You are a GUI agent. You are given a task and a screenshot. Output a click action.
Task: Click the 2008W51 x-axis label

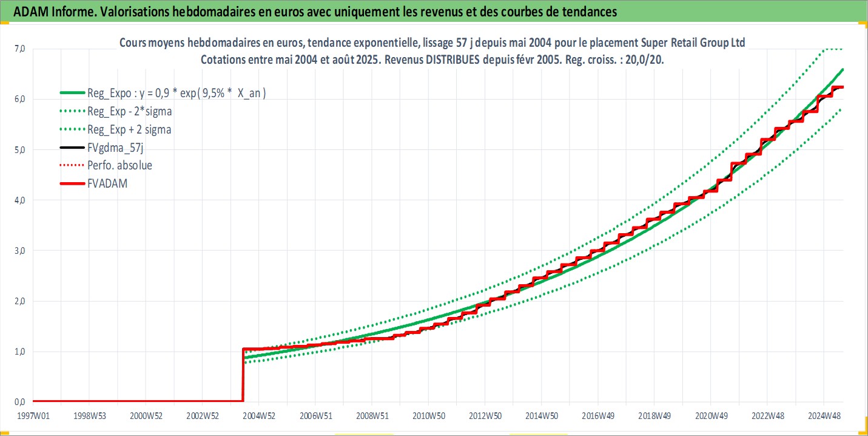(x=372, y=416)
